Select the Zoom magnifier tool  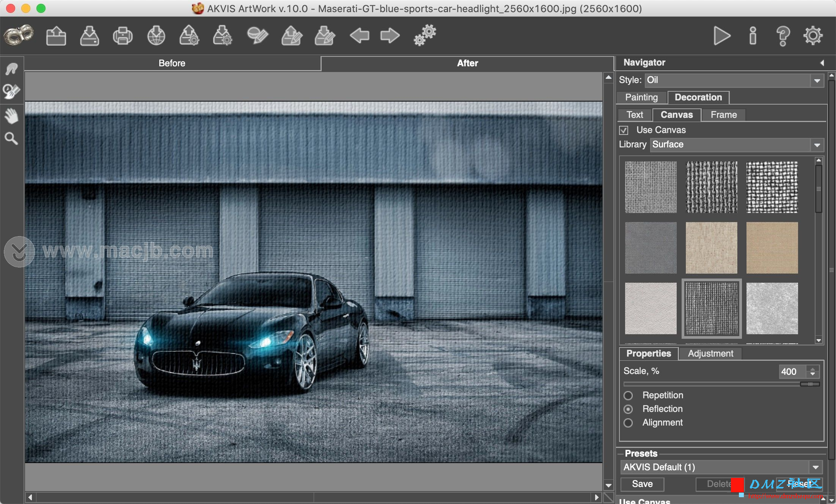click(11, 139)
